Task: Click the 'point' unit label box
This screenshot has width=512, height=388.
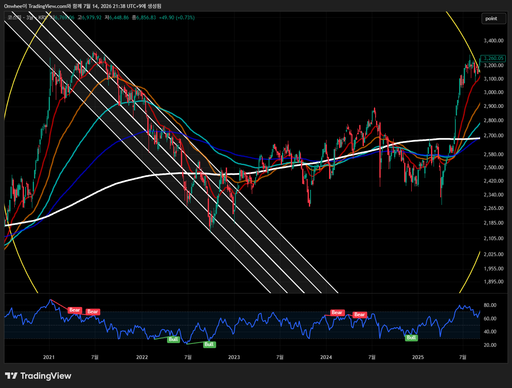Action: click(493, 19)
